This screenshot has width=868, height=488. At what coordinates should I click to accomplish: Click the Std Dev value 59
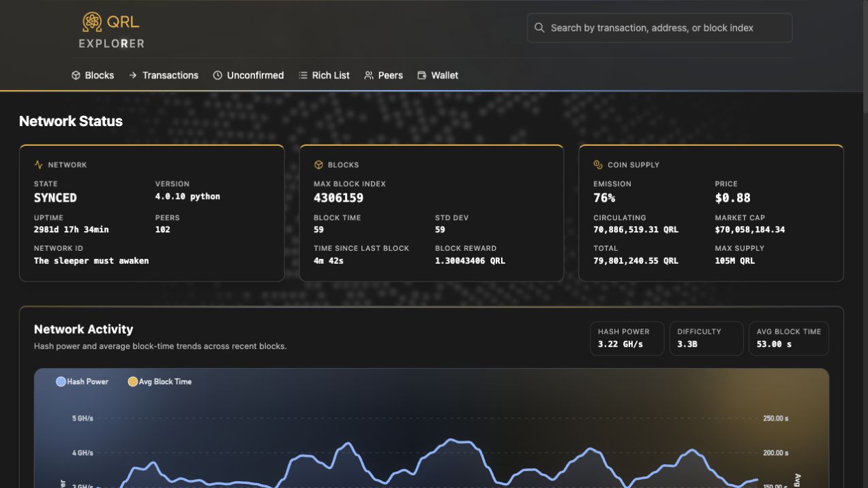(440, 230)
